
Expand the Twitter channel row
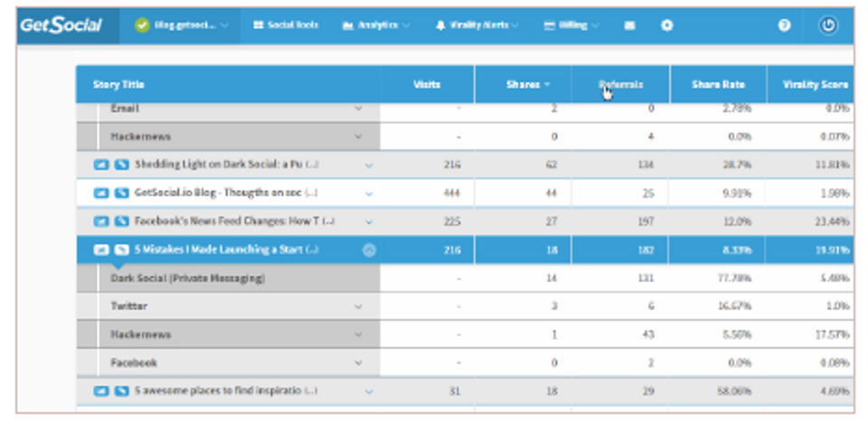coord(358,306)
